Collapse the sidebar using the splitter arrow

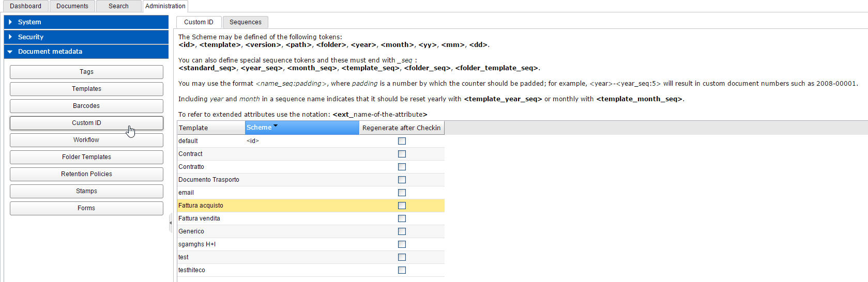pyautogui.click(x=171, y=223)
